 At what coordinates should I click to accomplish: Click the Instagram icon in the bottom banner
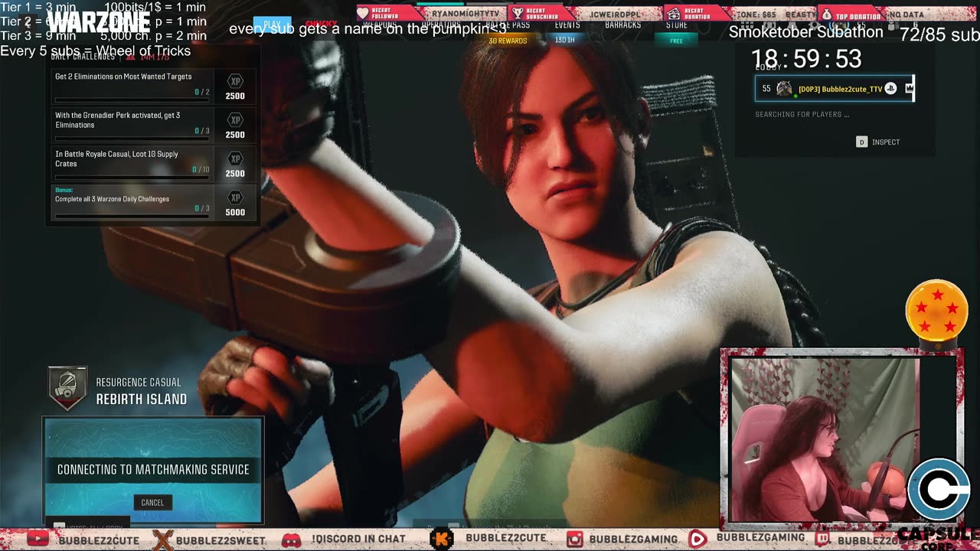click(x=574, y=540)
